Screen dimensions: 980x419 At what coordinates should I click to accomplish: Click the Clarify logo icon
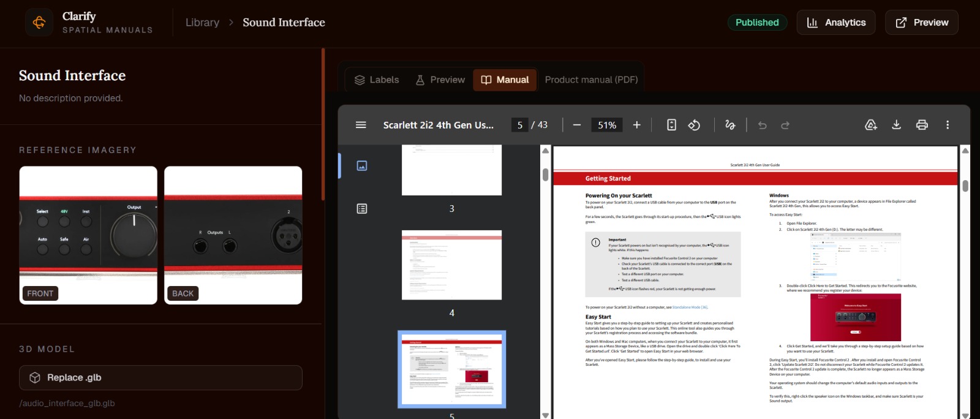point(39,23)
